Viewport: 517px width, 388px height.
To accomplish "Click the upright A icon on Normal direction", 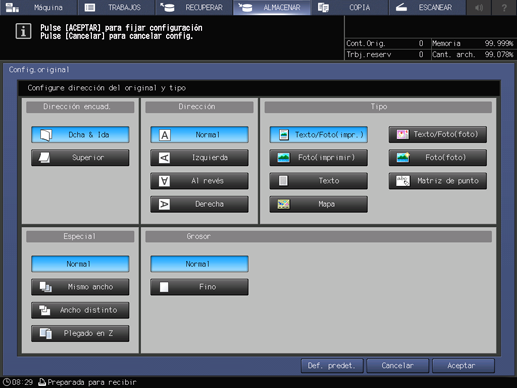I will [x=164, y=135].
